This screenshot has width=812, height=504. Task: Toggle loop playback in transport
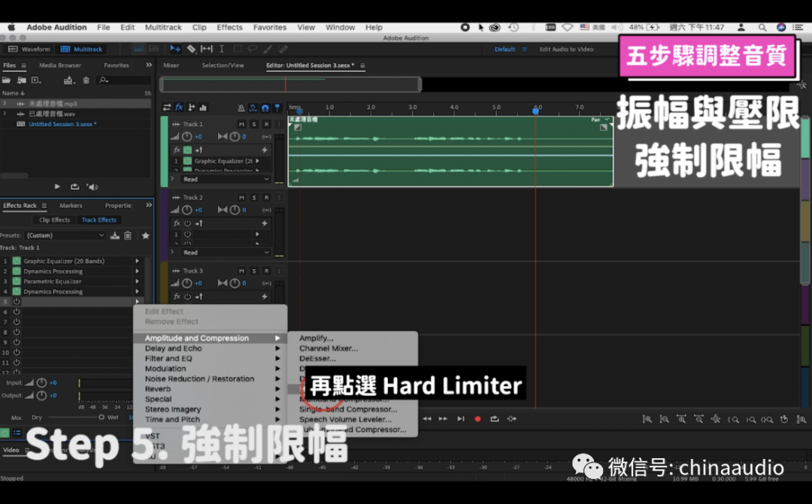point(495,419)
